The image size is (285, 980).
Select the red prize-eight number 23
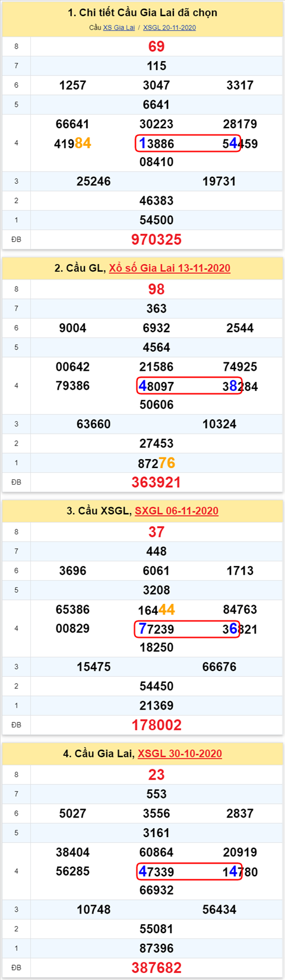pos(156,774)
